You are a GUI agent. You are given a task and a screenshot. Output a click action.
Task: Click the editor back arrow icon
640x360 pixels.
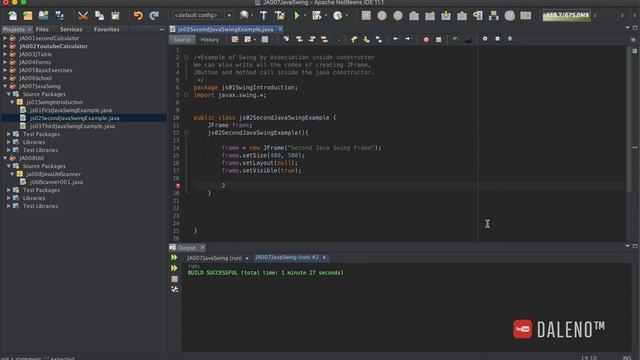(395, 39)
